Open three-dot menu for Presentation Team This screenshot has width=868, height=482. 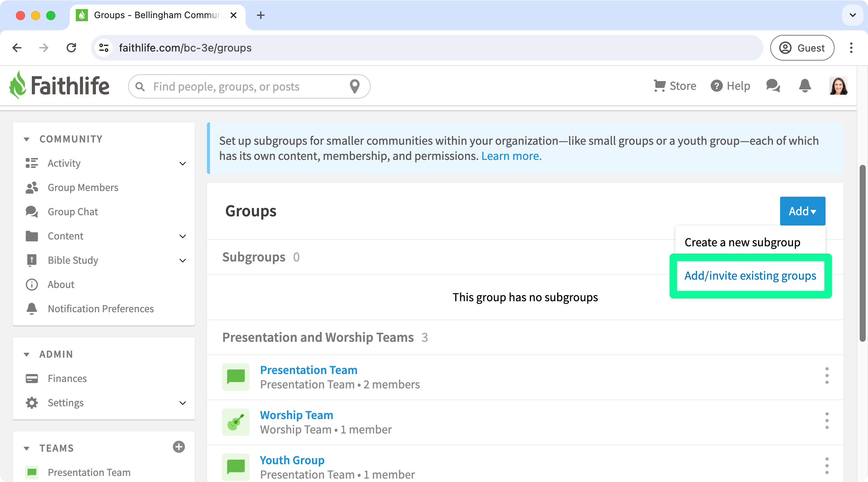pos(827,376)
